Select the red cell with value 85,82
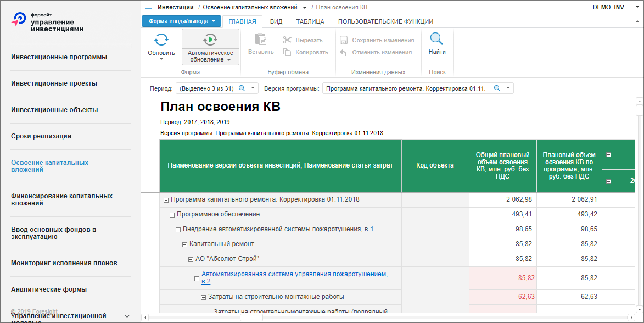Screen dimensions: 644x323 [x=503, y=278]
